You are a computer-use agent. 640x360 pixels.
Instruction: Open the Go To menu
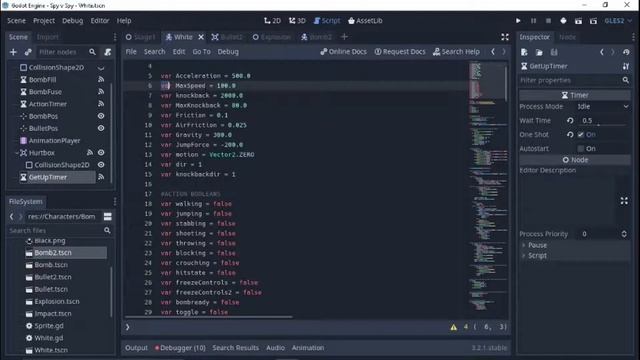202,52
